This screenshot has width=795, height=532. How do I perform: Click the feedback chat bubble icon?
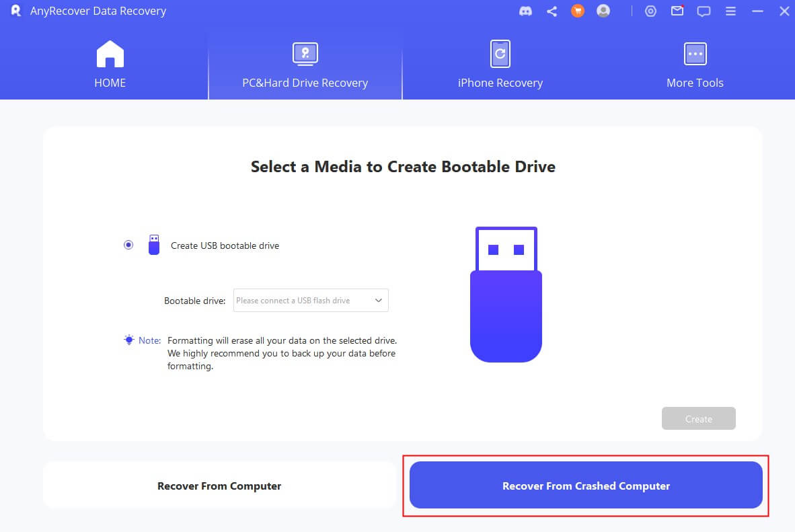[704, 11]
